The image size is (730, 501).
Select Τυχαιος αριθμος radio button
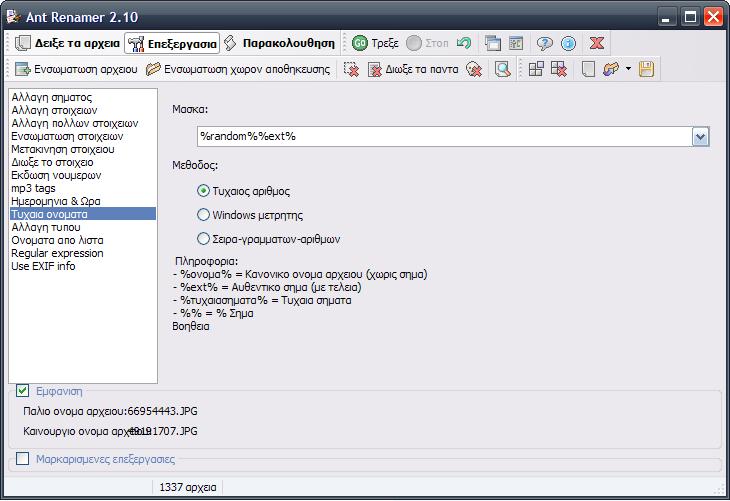point(203,191)
